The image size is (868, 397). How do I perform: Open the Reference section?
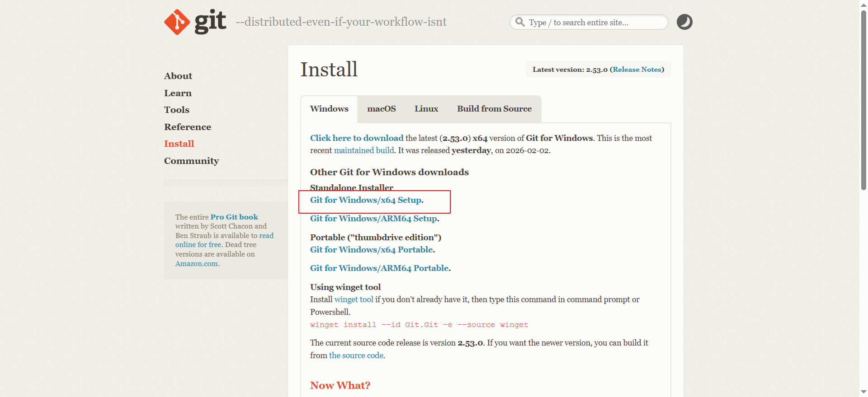(188, 127)
